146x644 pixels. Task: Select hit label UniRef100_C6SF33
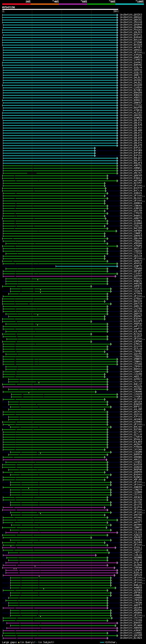point(131,289)
